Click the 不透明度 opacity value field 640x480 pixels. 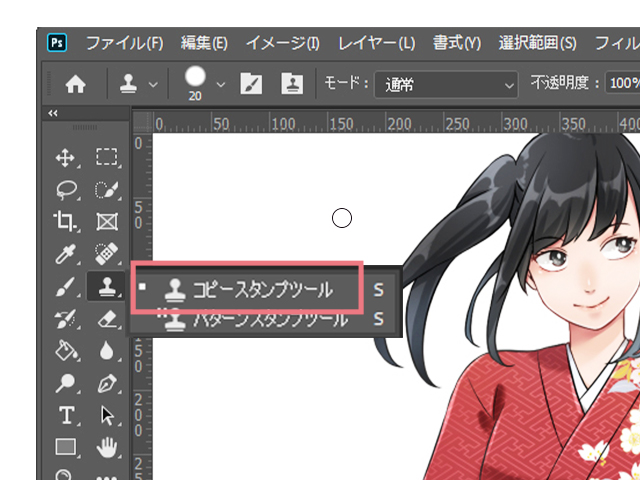coord(623,84)
